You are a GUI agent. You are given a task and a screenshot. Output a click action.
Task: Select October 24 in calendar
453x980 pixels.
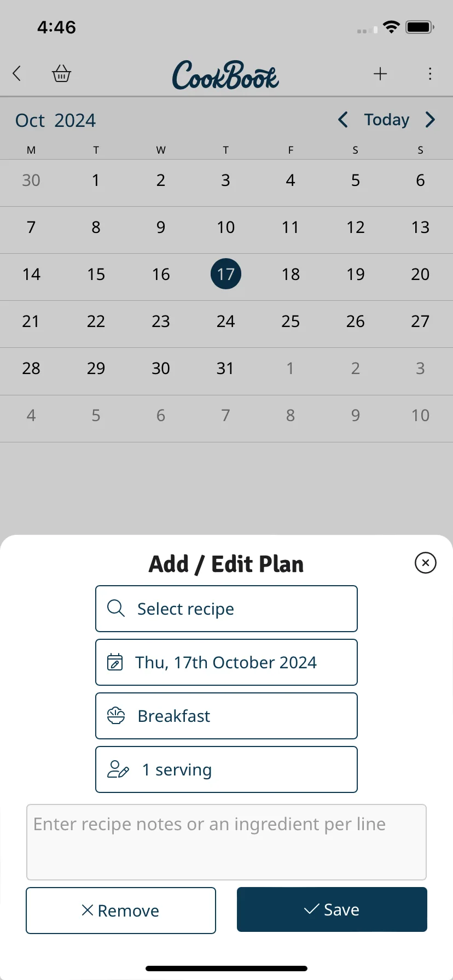[x=225, y=321]
